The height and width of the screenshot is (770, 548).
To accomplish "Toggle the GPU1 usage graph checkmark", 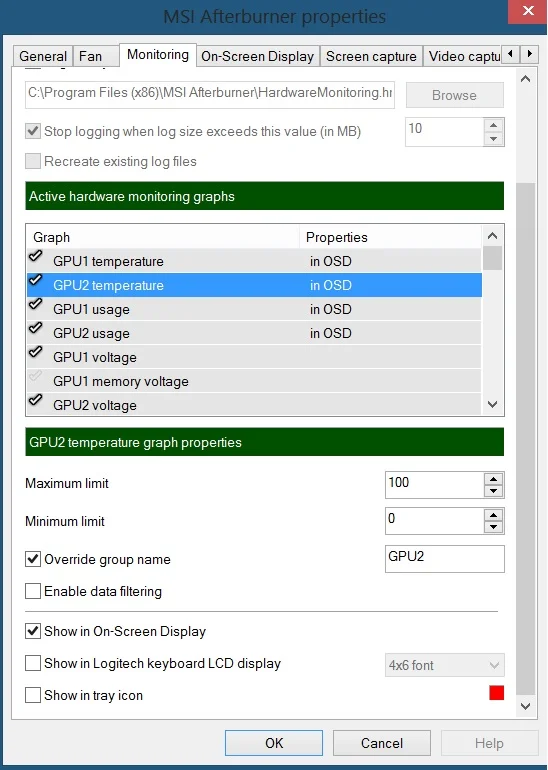I will pyautogui.click(x=35, y=304).
